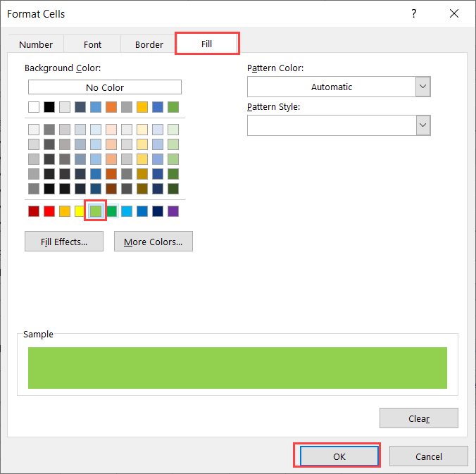The image size is (476, 474).
Task: Choose orange swatch in top theme row
Action: 111,107
